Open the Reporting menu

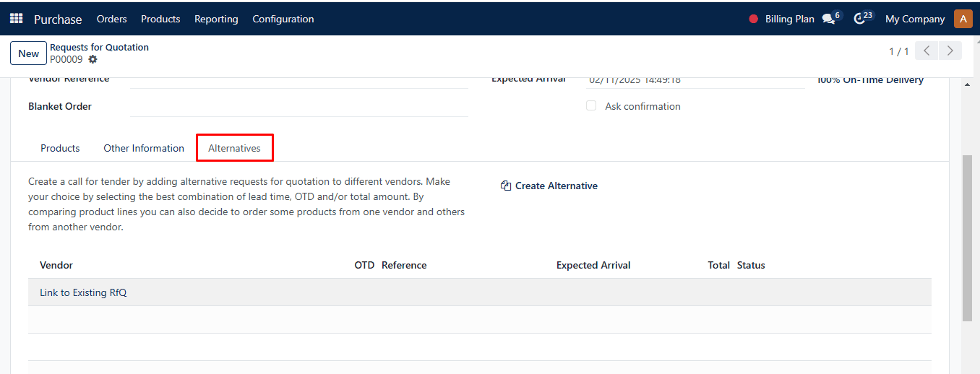pyautogui.click(x=216, y=19)
